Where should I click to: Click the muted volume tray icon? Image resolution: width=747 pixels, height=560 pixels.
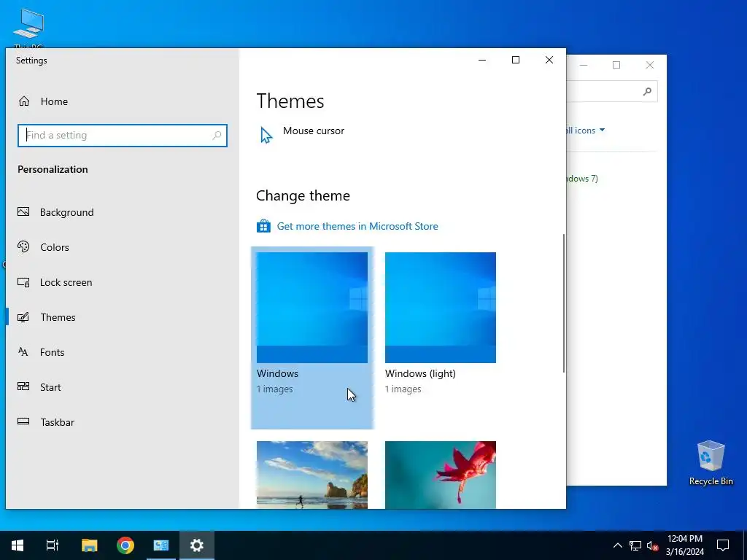652,545
